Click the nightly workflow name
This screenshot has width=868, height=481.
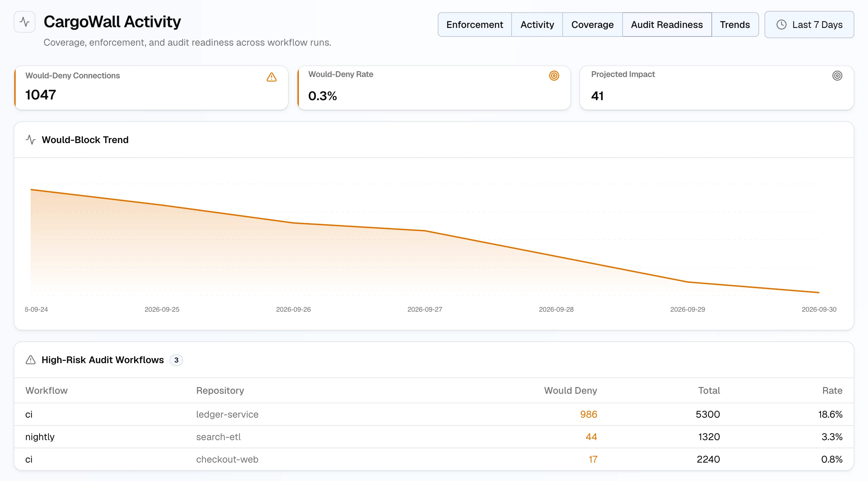coord(40,437)
